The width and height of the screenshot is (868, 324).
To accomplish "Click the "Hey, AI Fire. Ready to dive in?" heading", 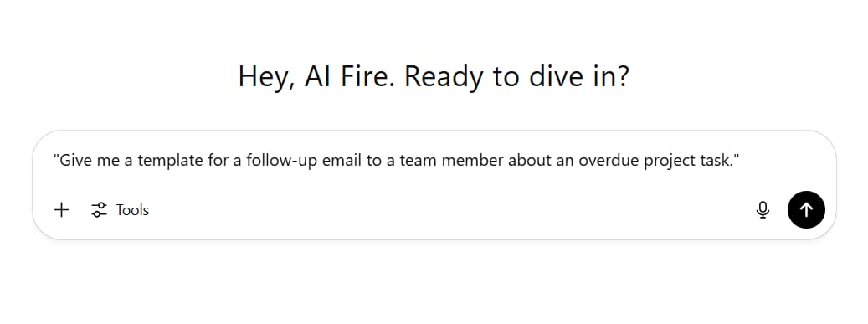I will (x=434, y=76).
